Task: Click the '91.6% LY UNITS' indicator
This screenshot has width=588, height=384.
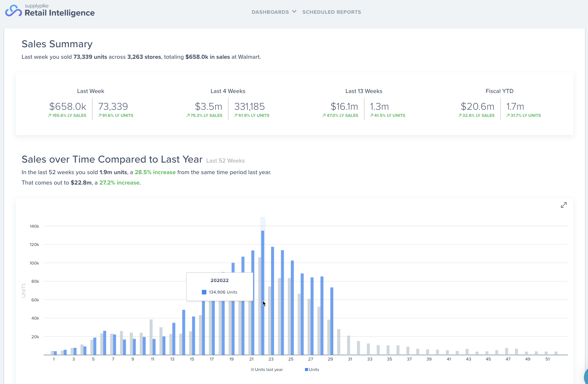Action: pos(116,115)
